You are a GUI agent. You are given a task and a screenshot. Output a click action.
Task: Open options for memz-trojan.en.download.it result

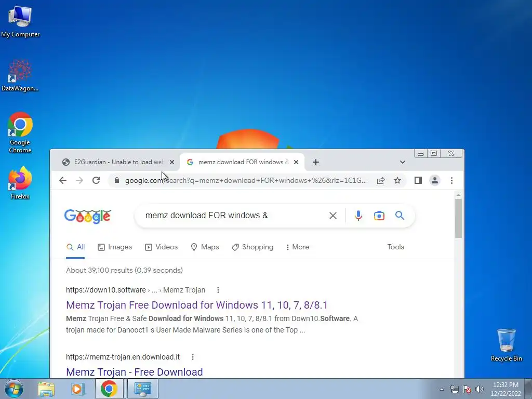[193, 357]
